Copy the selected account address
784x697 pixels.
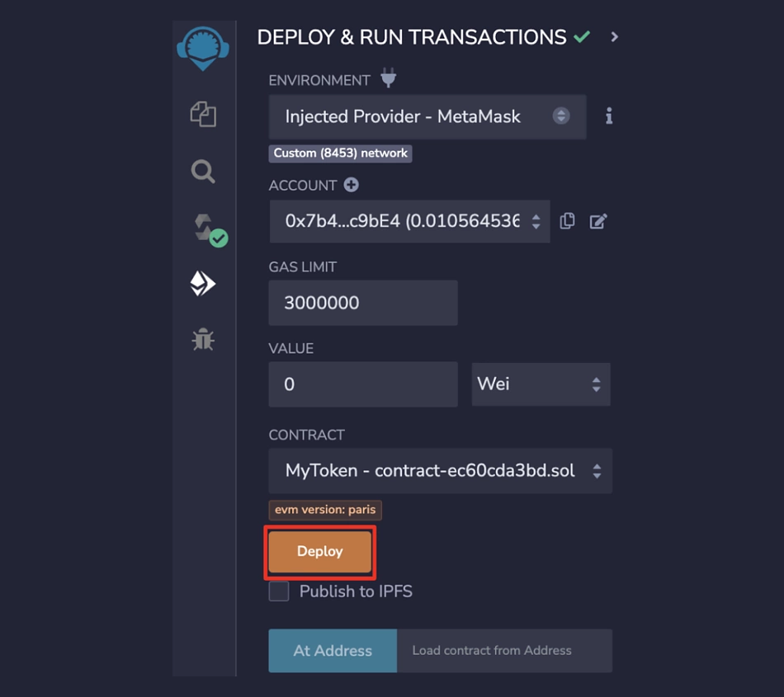[x=567, y=220]
